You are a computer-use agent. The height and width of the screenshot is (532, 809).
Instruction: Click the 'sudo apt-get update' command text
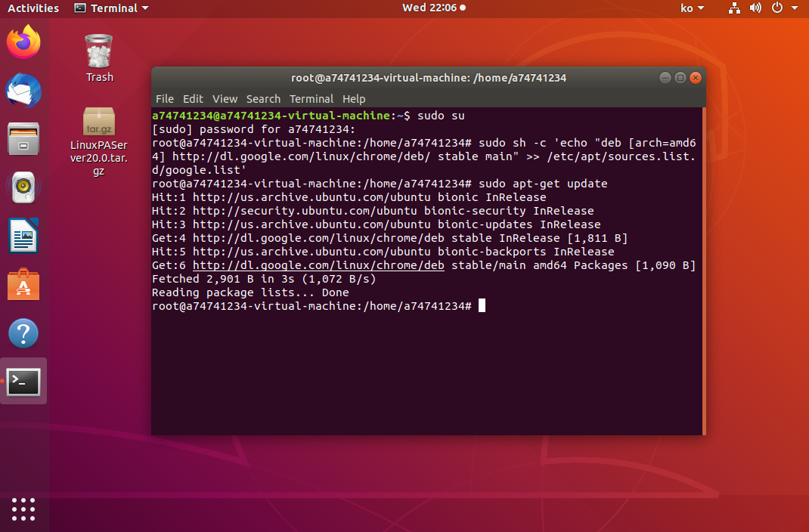pyautogui.click(x=543, y=184)
